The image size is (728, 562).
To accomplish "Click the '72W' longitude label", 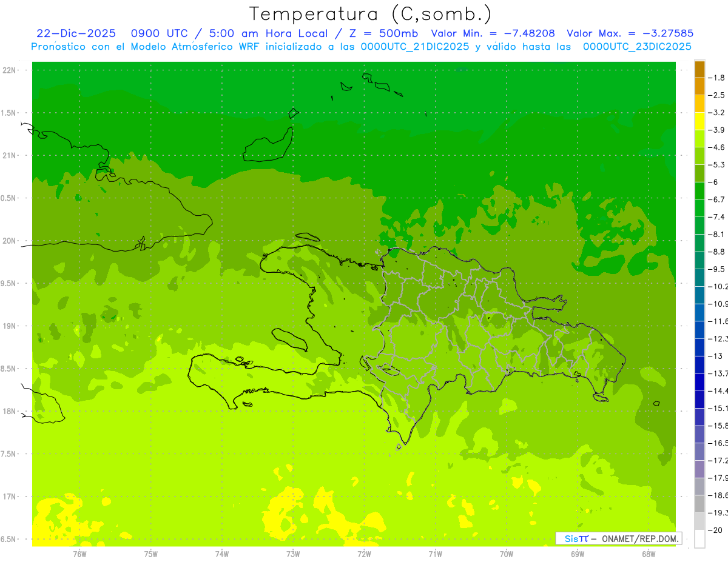I will 364,554.
